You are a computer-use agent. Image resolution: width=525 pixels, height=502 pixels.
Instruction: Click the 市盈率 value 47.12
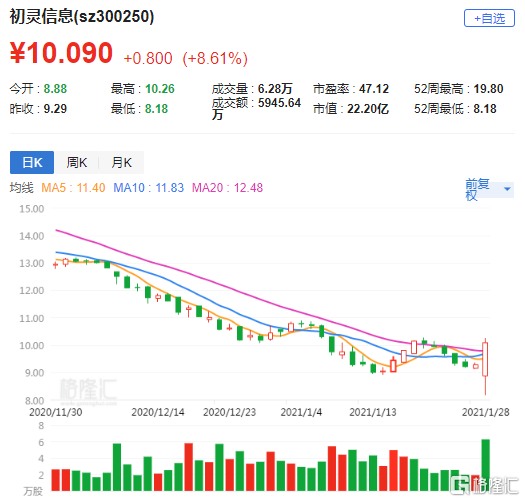pos(374,89)
